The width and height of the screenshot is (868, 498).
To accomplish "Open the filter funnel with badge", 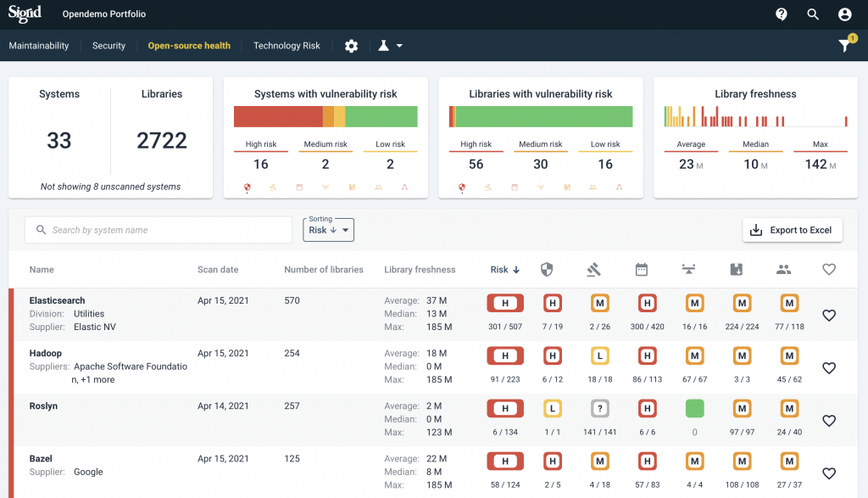I will pos(846,44).
